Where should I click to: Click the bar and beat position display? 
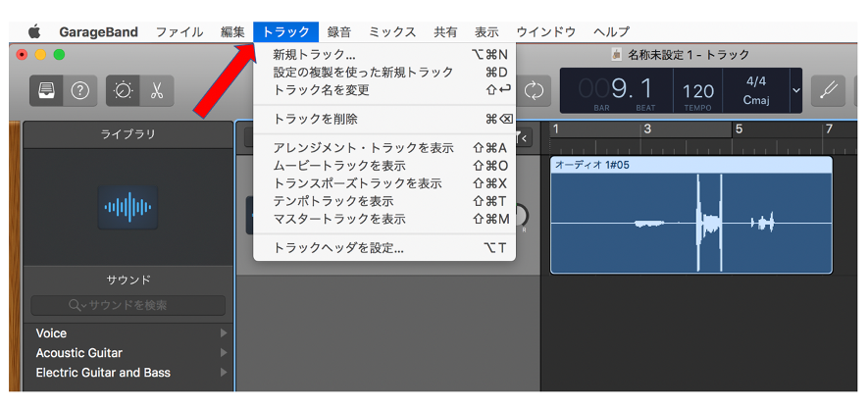(617, 90)
